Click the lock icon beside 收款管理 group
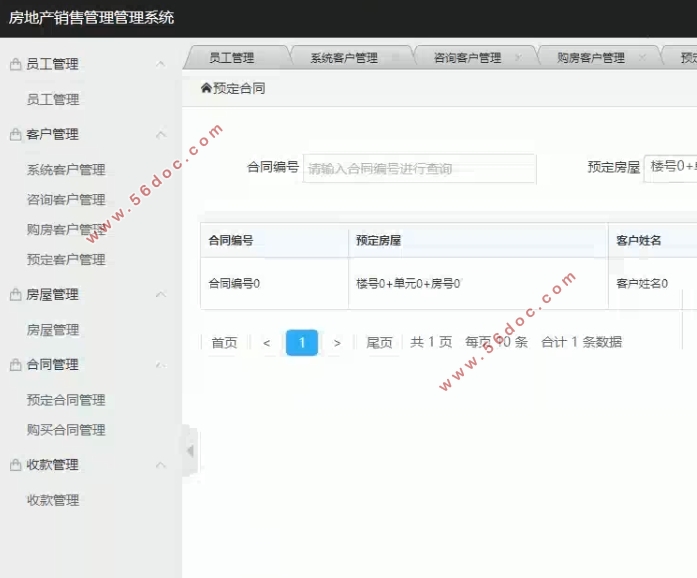Screen dimensions: 697x578 tap(16, 465)
